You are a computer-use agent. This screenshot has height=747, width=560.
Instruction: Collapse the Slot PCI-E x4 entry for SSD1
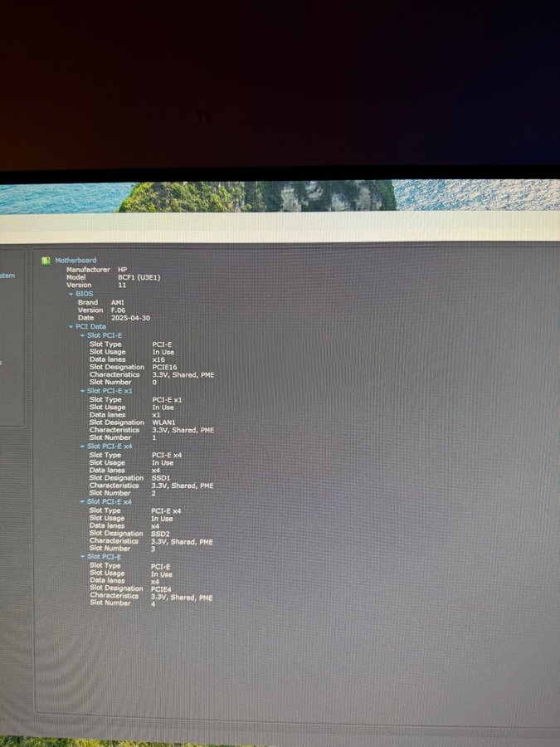(82, 447)
